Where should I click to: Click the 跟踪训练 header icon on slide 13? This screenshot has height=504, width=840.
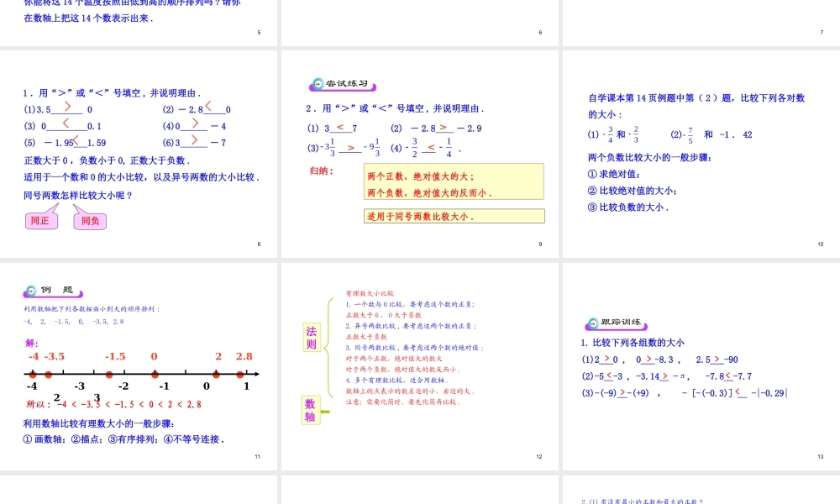pos(591,322)
